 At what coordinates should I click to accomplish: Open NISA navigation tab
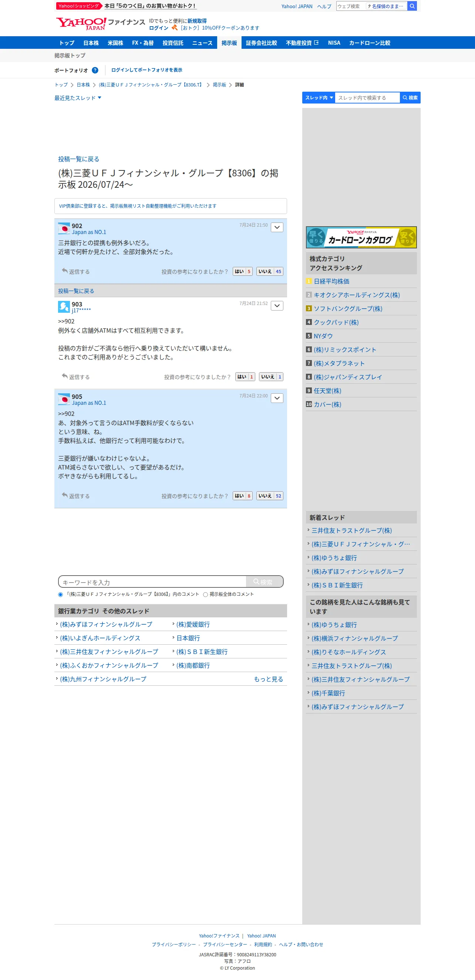pos(334,43)
